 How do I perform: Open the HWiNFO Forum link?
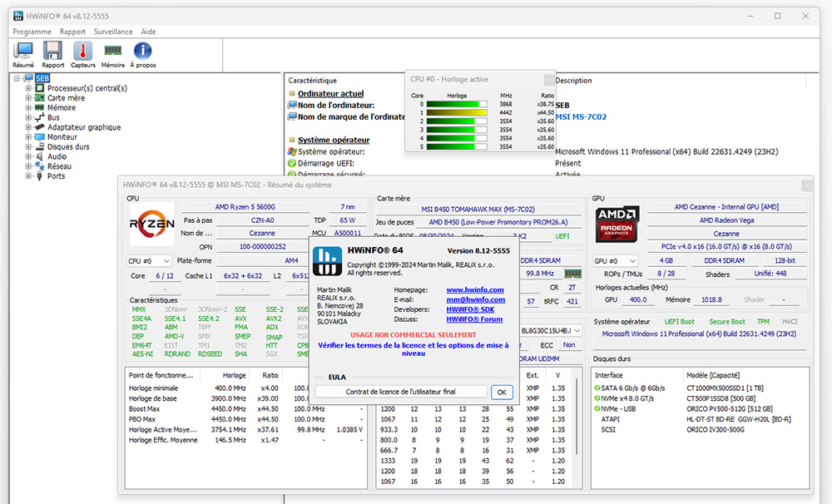coord(474,319)
